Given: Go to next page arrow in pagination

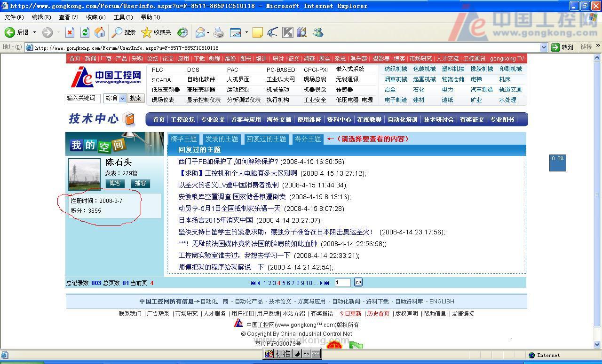Looking at the screenshot, I should [x=321, y=283].
